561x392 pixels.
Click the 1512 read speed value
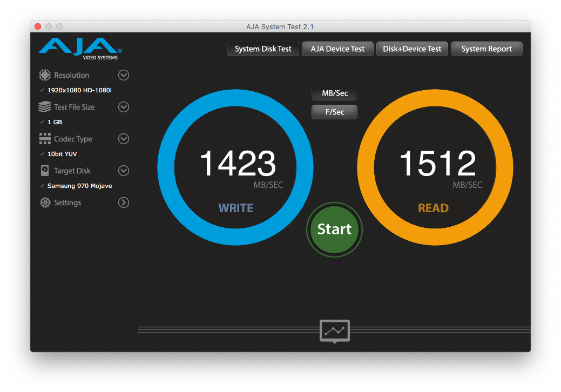tap(437, 163)
